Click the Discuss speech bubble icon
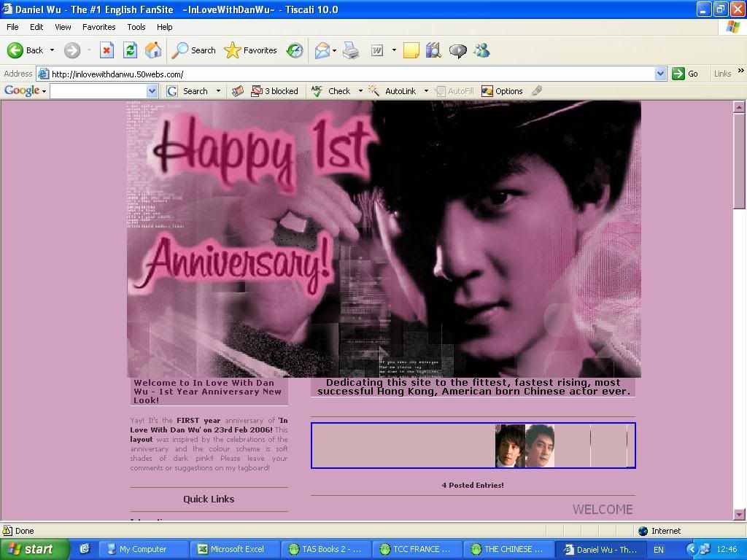 (458, 50)
